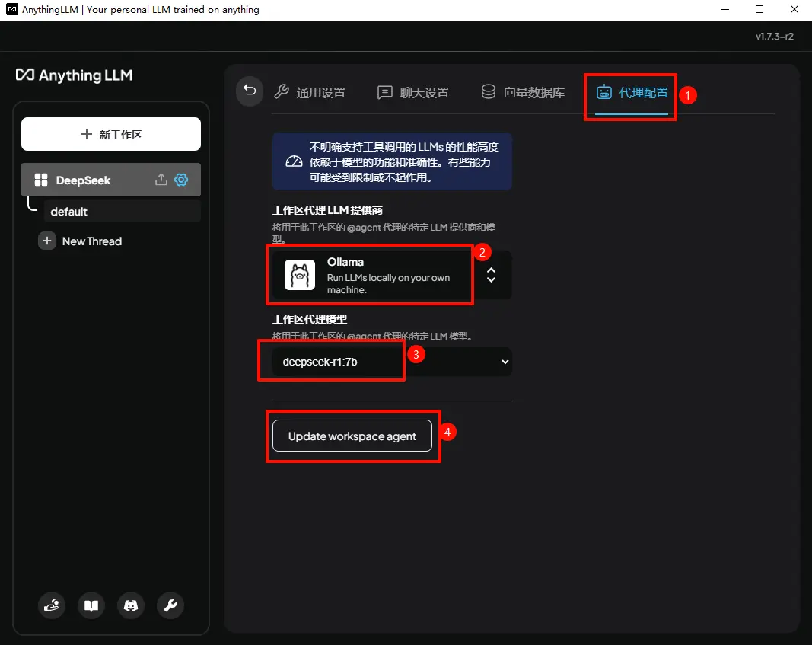The width and height of the screenshot is (812, 645).
Task: Click the support hand icon in sidebar
Action: pyautogui.click(x=52, y=605)
